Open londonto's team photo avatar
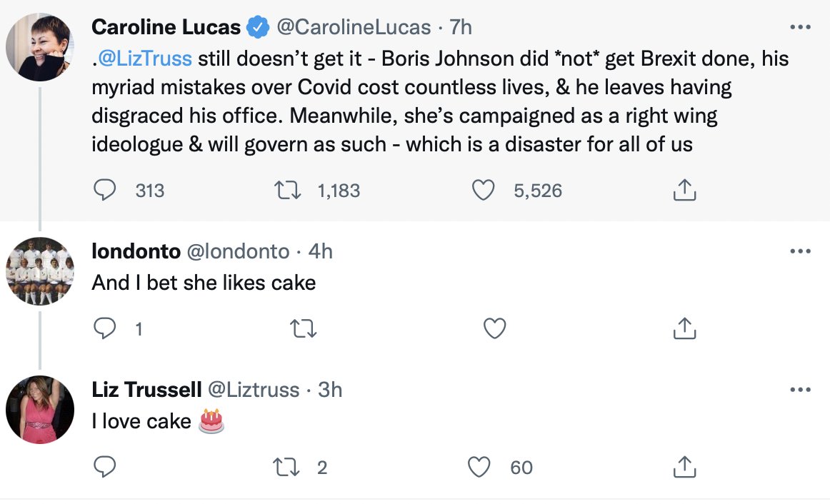This screenshot has width=830, height=504. 40,271
